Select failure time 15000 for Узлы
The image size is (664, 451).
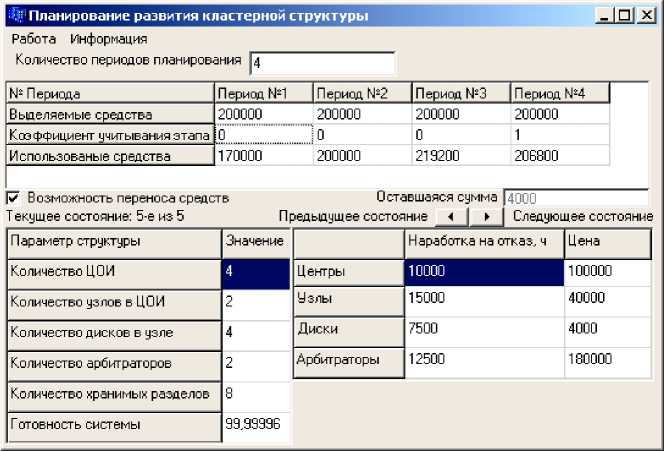(484, 302)
